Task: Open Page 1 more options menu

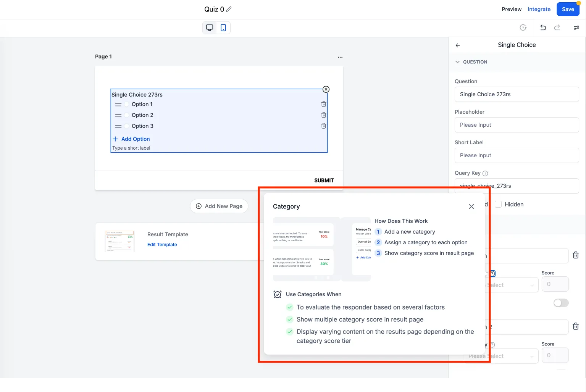Action: click(x=340, y=57)
